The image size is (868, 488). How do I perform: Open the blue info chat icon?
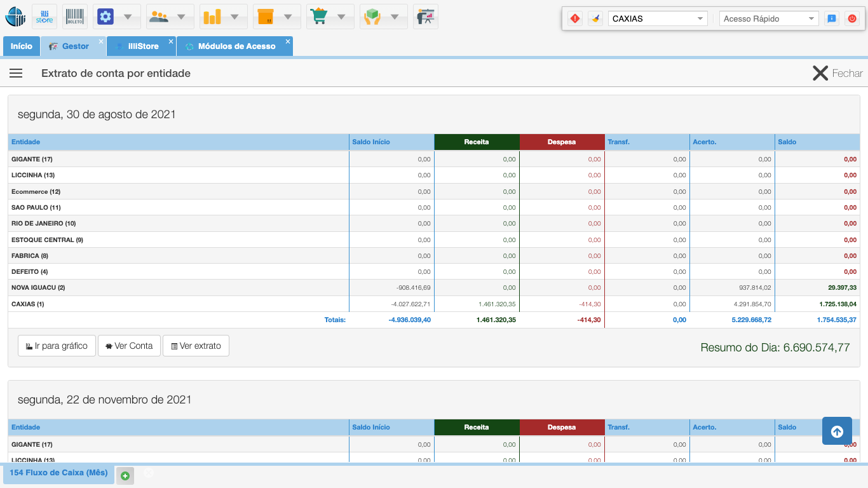click(x=831, y=18)
